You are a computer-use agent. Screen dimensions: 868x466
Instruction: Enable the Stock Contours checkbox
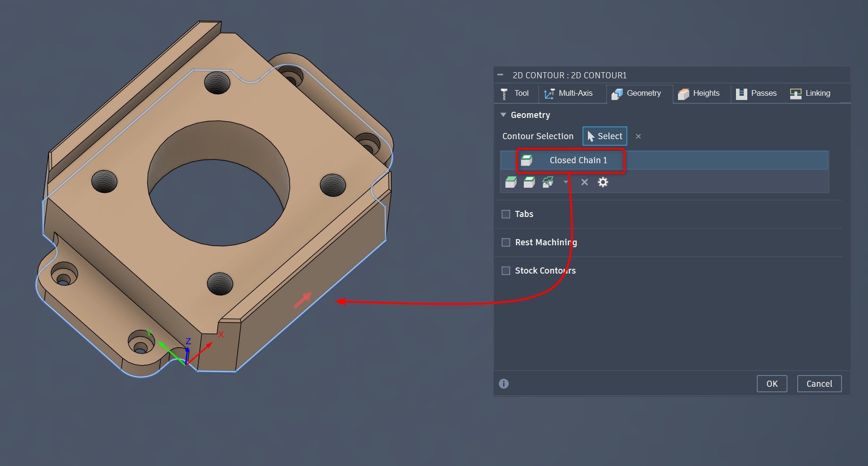click(x=506, y=271)
